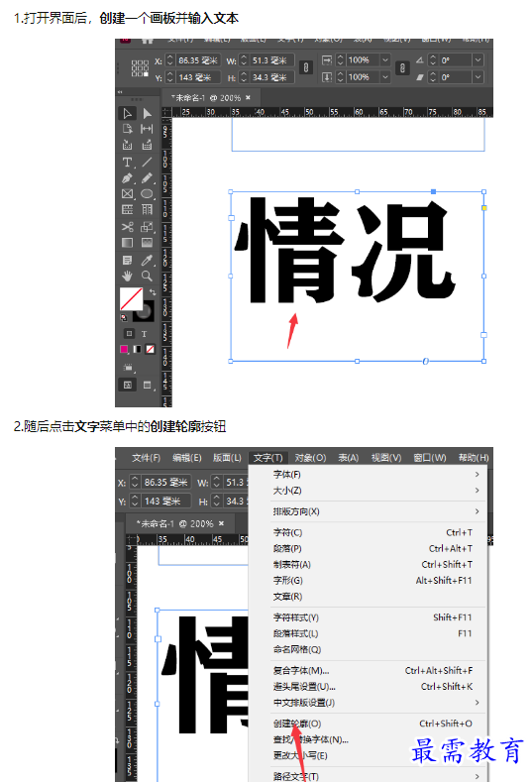The height and width of the screenshot is (782, 532).
Task: Click the reference point locator grid
Action: coord(140,68)
